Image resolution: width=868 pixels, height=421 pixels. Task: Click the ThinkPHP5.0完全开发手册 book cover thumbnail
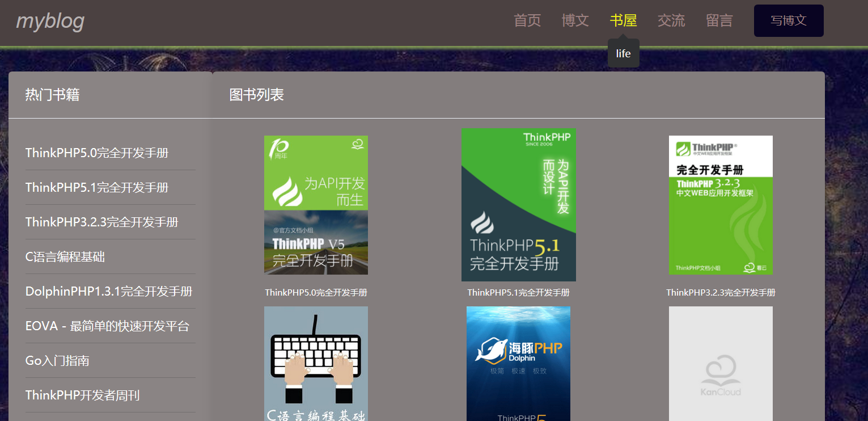(316, 205)
